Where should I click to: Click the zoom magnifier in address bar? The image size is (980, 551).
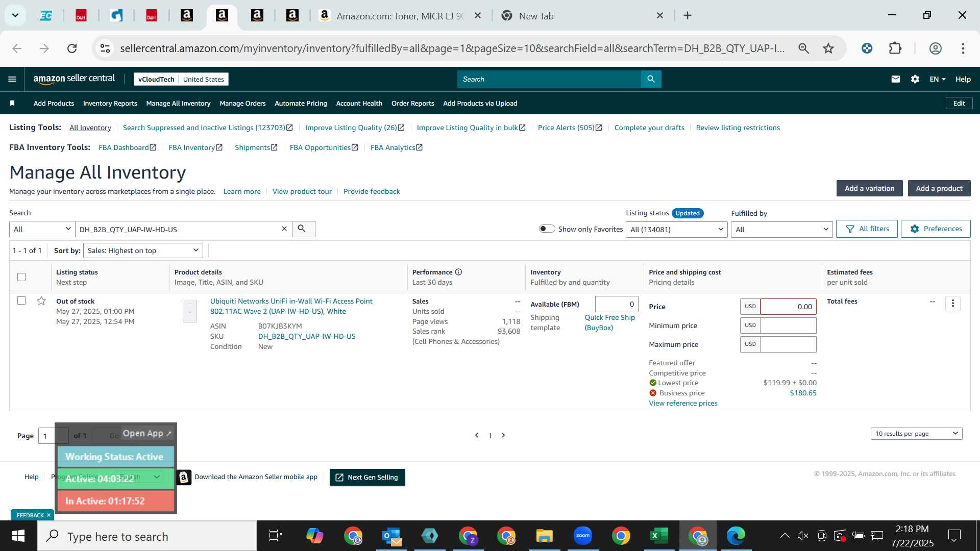[803, 48]
